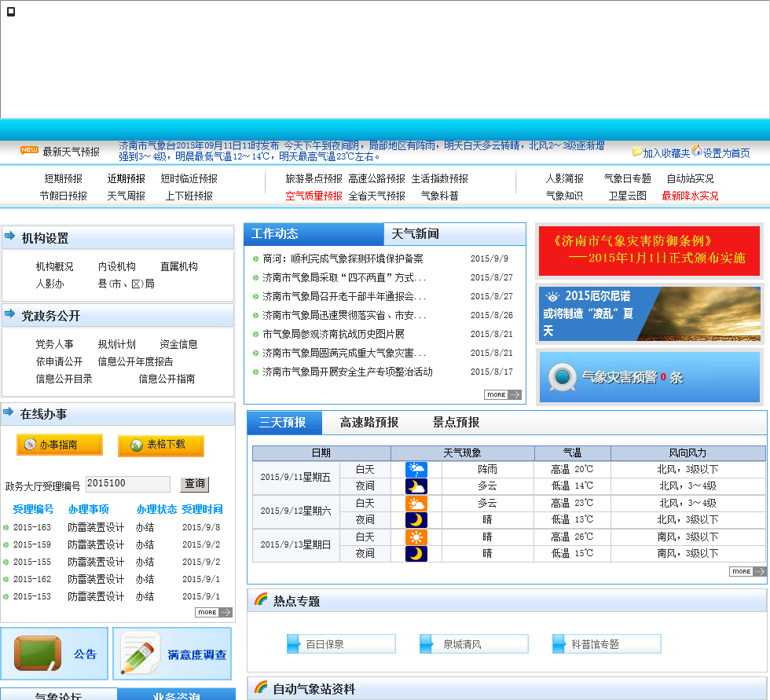Screen dimensions: 770x700
Task: Click the moon icon for 9/13 night
Action: 416,554
